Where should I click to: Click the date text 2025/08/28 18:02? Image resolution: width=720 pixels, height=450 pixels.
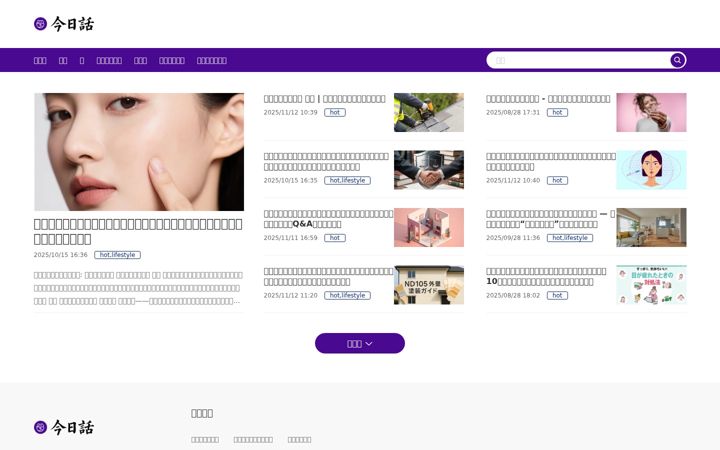[513, 295]
